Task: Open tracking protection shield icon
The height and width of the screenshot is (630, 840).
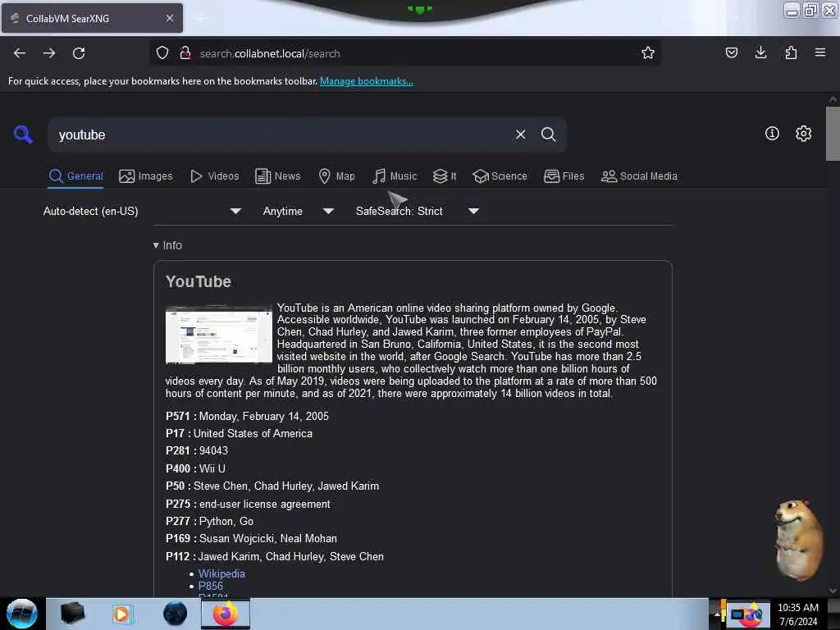Action: pos(162,53)
